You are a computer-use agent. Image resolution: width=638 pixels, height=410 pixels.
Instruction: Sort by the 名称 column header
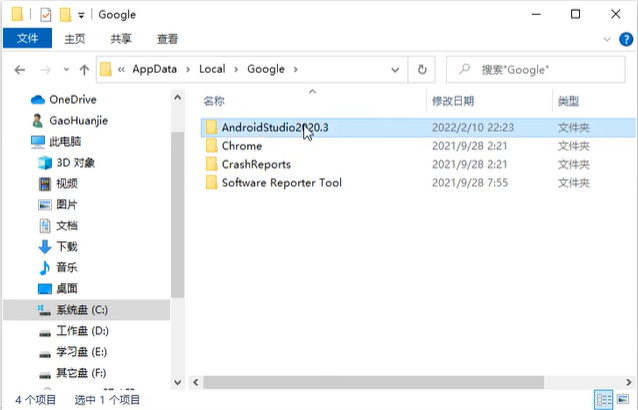pyautogui.click(x=214, y=101)
